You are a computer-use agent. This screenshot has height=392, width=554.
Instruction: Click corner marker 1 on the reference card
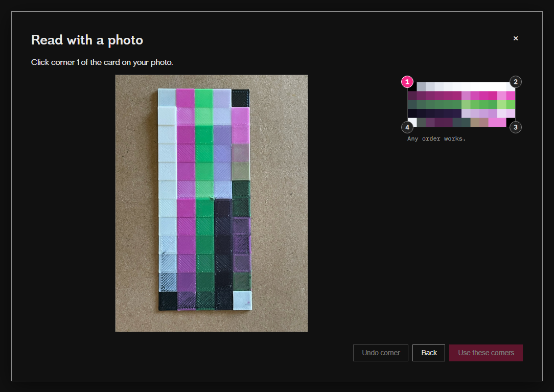tap(407, 82)
